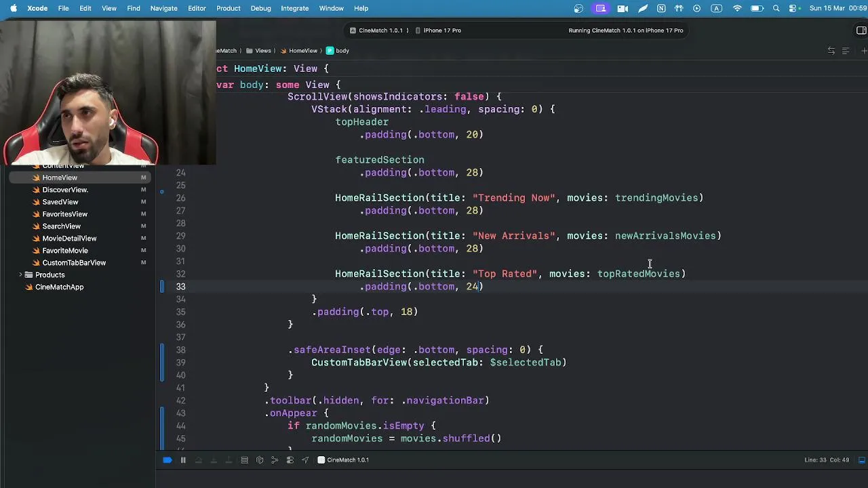Open the battery status menu
This screenshot has width=868, height=488.
(x=757, y=8)
